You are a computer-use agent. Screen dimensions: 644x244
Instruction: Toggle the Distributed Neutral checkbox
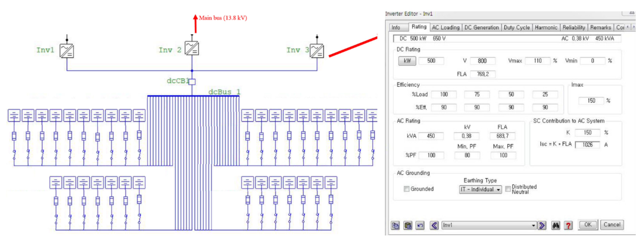click(508, 189)
